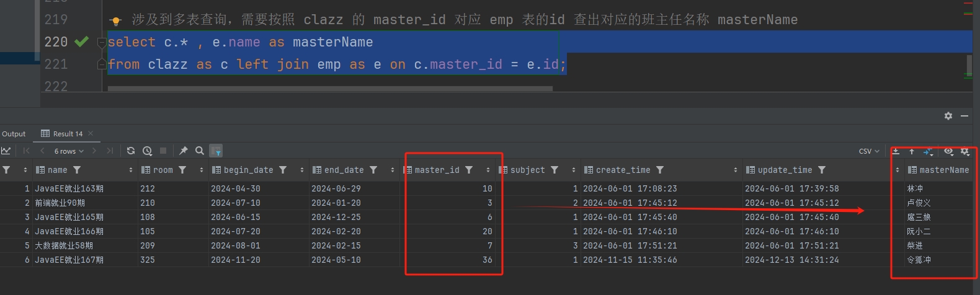Switch to the Output tab
This screenshot has height=295, width=980.
(14, 134)
